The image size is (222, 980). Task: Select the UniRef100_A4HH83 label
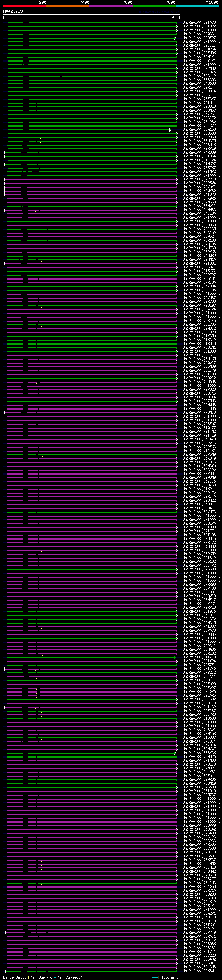(199, 210)
